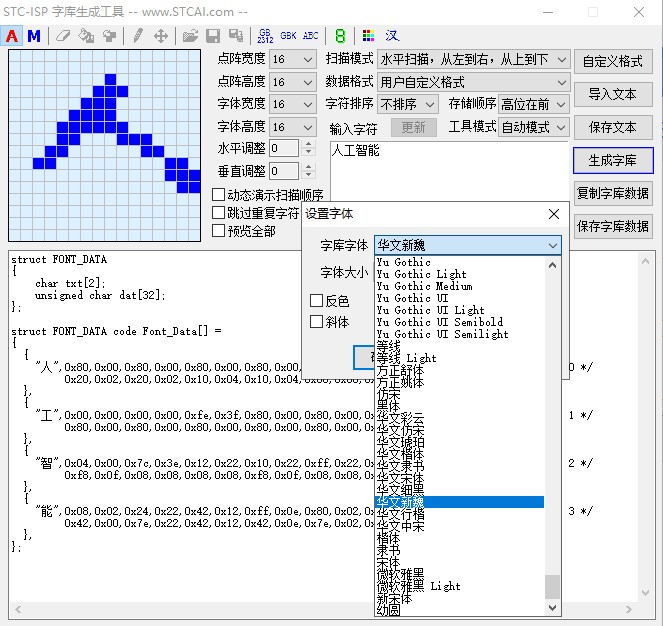Image resolution: width=663 pixels, height=626 pixels.
Task: Click code pane vertical scroll down arrow
Action: (x=645, y=593)
